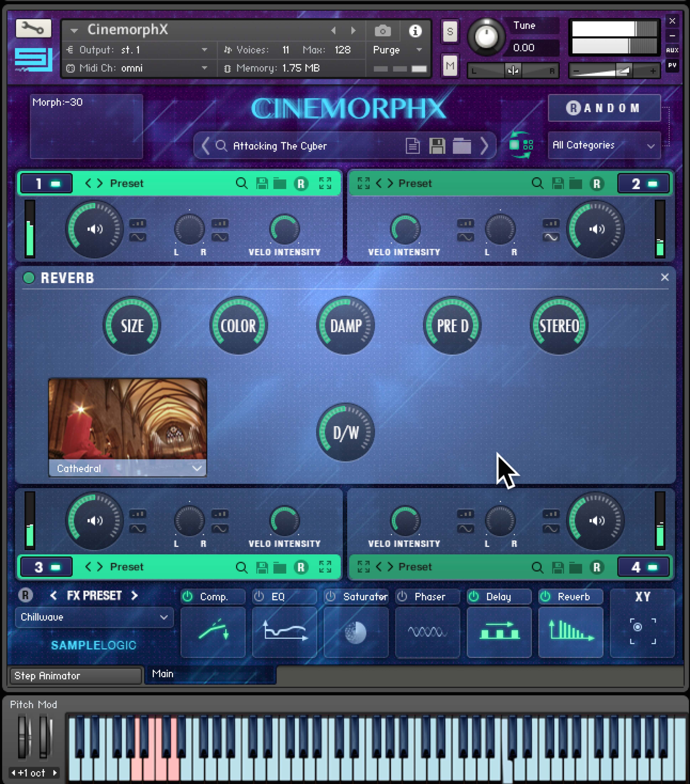Click the new preset document icon
690x784 pixels.
(413, 146)
